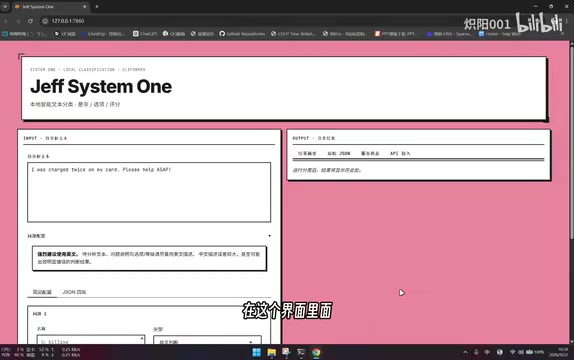This screenshot has height=360, width=574.
Task: Click the battery status tray icon
Action: click(x=534, y=352)
